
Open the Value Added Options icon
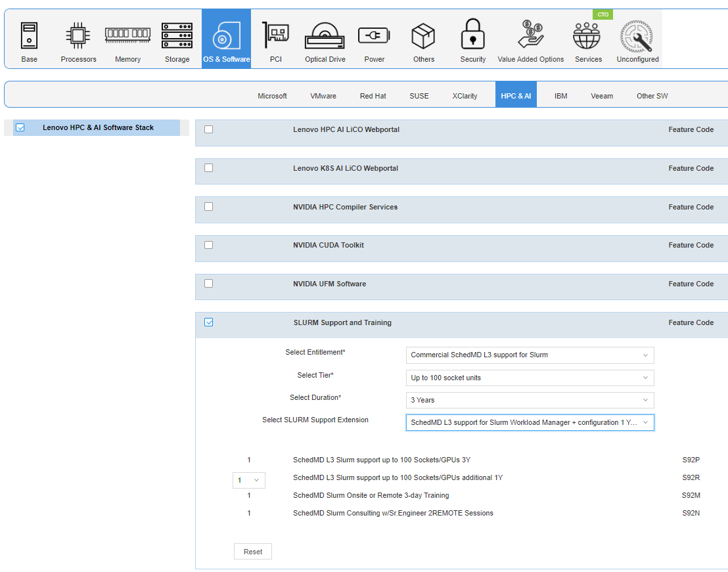tap(530, 36)
